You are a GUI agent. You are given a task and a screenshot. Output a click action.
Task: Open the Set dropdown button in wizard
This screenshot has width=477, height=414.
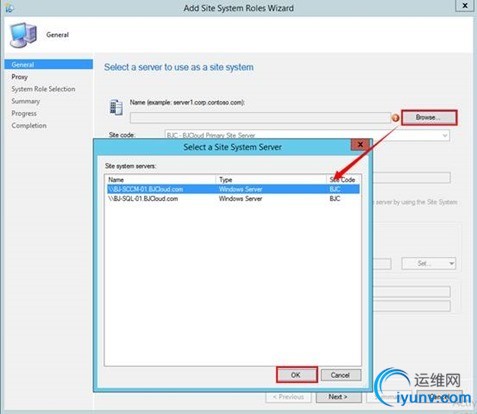429,263
